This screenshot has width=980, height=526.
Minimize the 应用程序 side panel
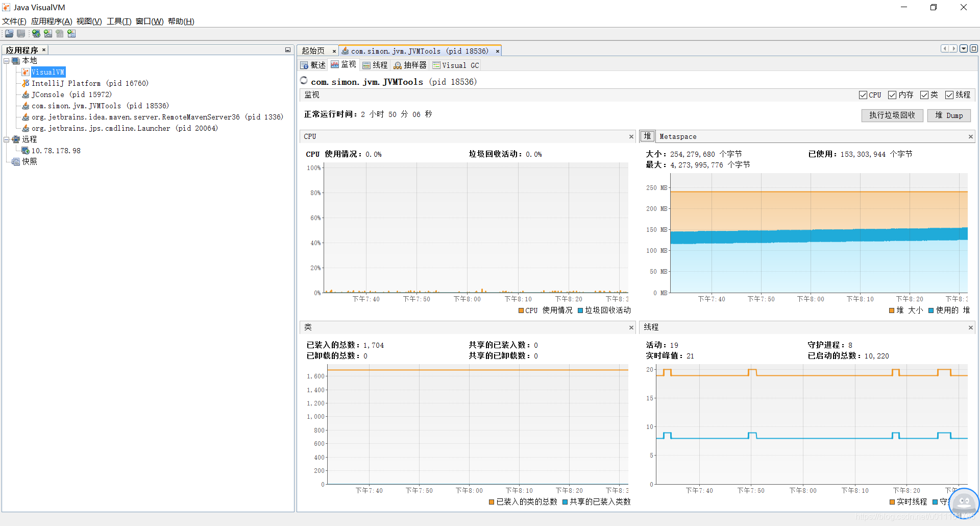[288, 50]
